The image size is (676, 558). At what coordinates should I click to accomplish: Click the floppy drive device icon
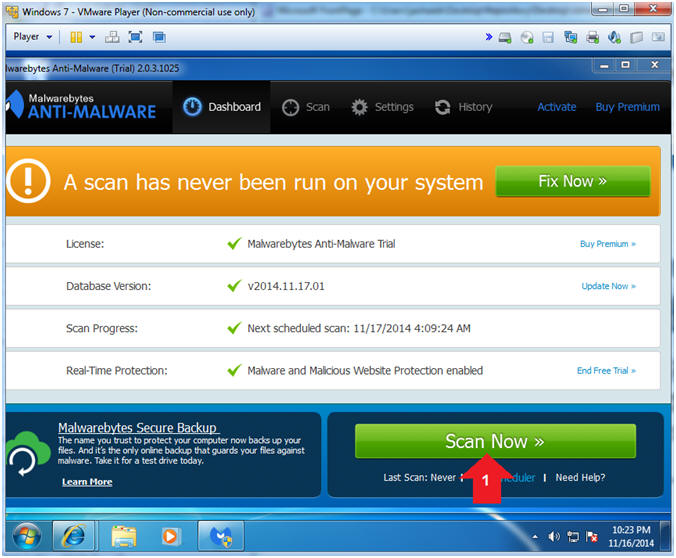tap(548, 38)
